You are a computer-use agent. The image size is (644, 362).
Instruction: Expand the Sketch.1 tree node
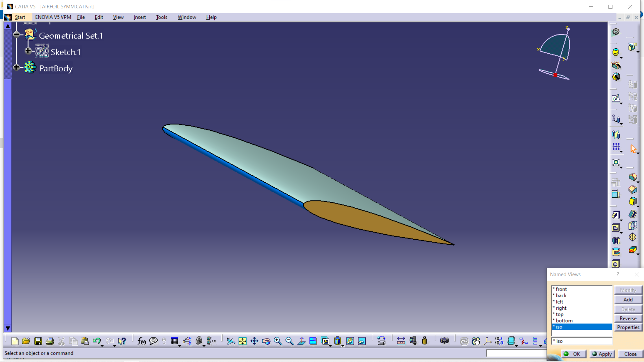(x=28, y=51)
